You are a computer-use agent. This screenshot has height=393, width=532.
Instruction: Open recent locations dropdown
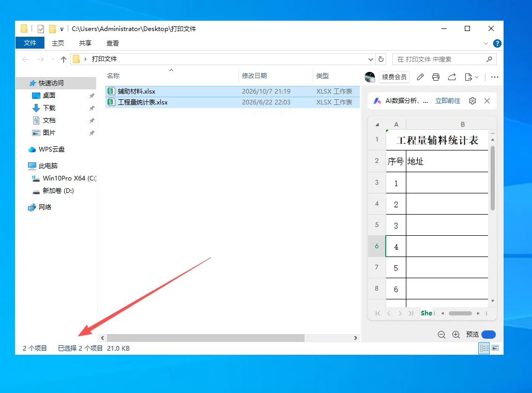tap(53, 59)
